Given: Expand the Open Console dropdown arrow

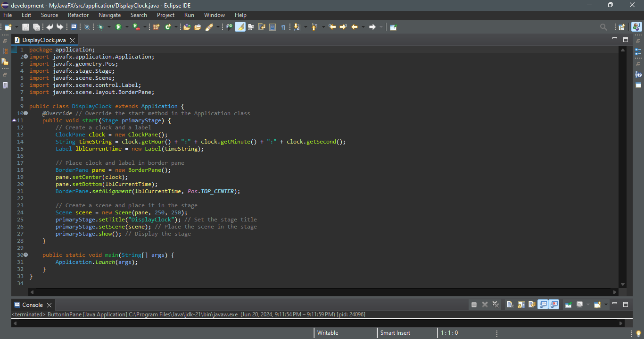Looking at the screenshot, I should [605, 305].
